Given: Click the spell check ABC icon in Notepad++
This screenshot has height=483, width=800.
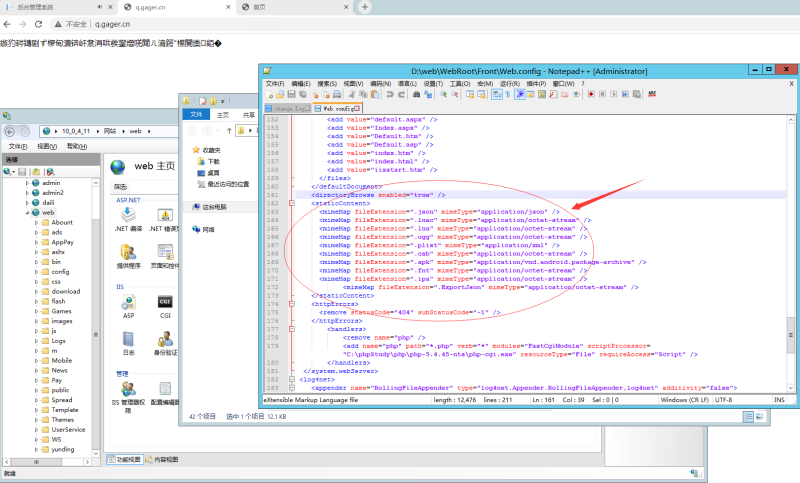Looking at the screenshot, I should 652,94.
